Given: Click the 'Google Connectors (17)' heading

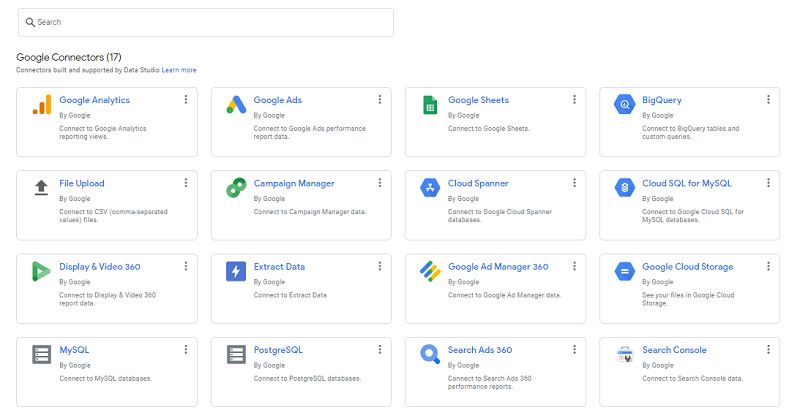Looking at the screenshot, I should (x=69, y=57).
